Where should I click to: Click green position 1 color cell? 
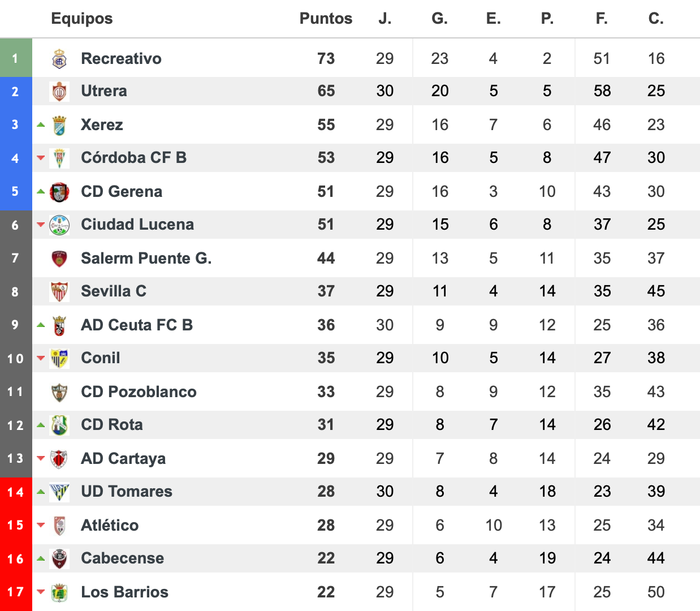pyautogui.click(x=16, y=58)
